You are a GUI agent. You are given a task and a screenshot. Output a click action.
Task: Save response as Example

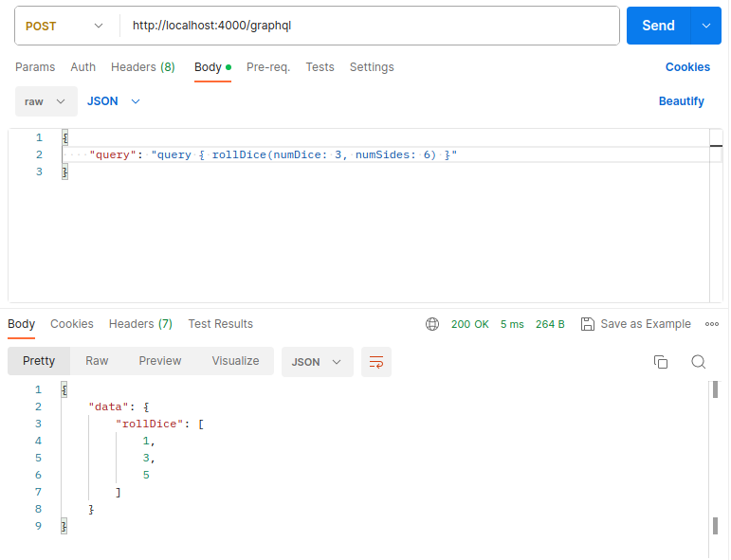[636, 324]
